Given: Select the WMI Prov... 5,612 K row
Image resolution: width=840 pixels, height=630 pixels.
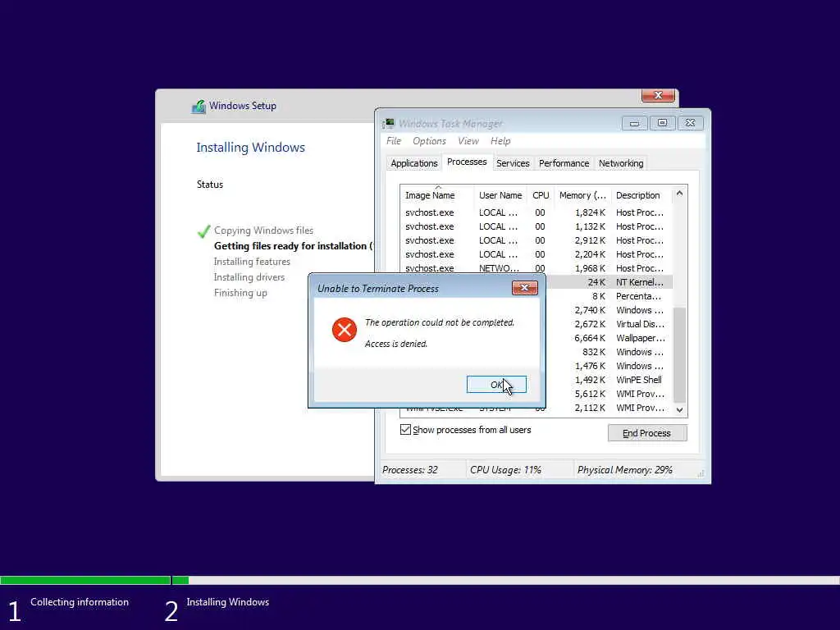Looking at the screenshot, I should tap(609, 394).
